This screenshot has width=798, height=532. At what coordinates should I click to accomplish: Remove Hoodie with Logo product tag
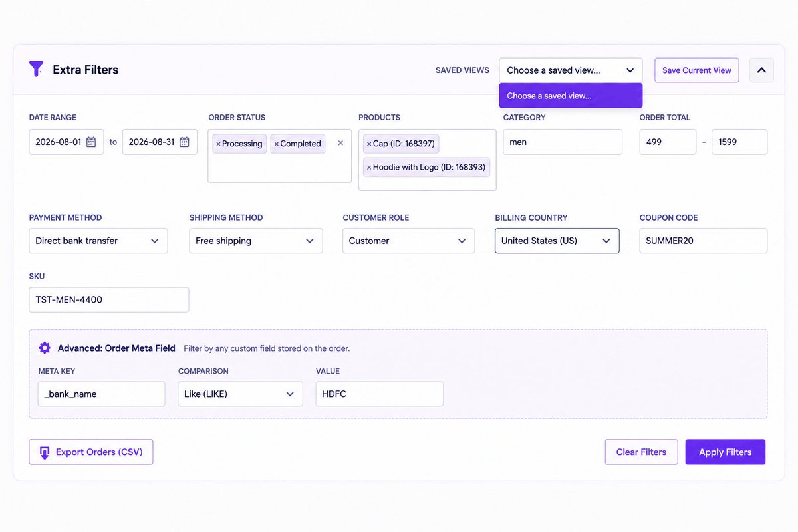click(369, 167)
